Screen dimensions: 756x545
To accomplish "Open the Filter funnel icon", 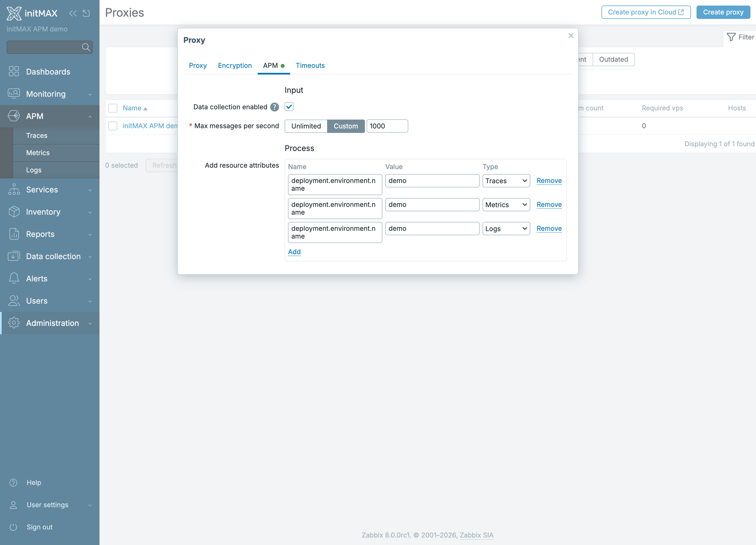I will click(x=731, y=37).
